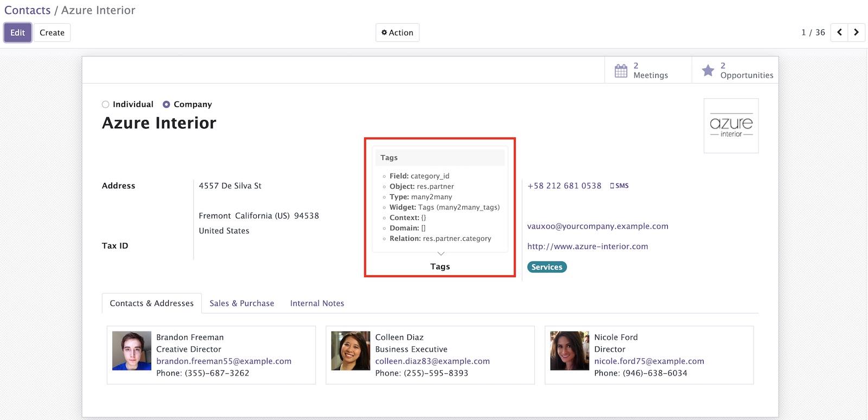Click Relation: res.partner.category tooltip line

(x=441, y=238)
